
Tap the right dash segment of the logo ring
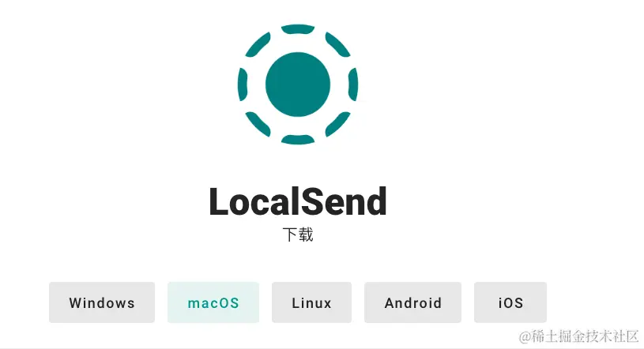coord(353,84)
